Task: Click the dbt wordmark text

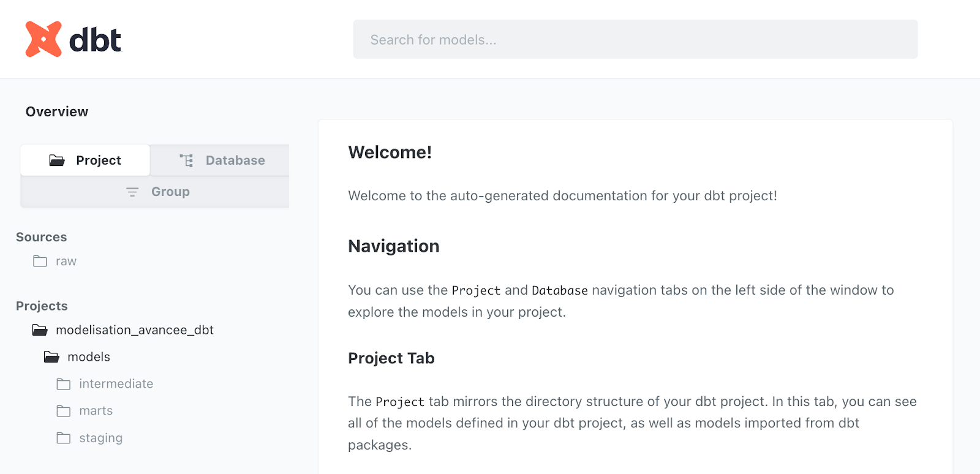Action: coord(96,40)
